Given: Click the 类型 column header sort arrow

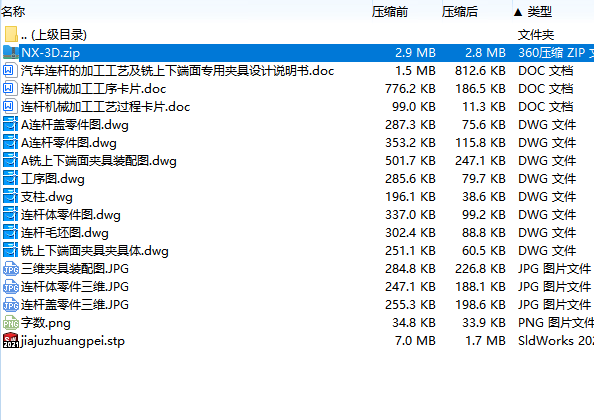Looking at the screenshot, I should pos(518,12).
